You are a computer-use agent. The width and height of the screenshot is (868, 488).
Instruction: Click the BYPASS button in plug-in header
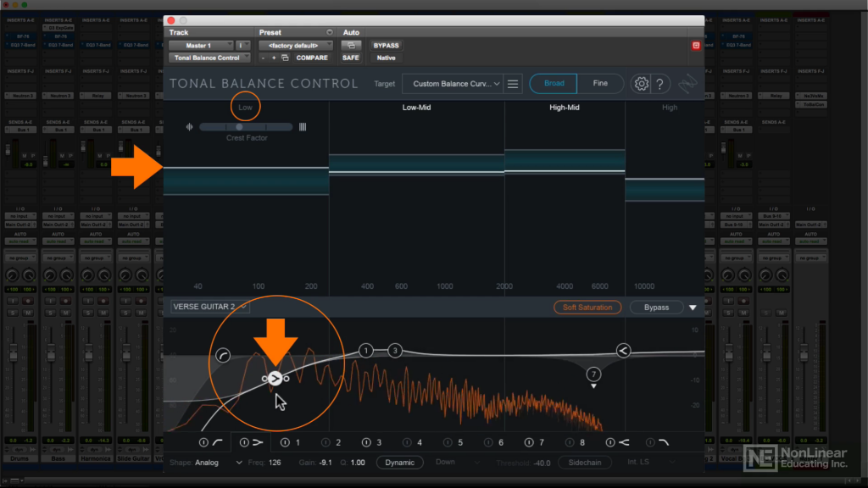386,46
